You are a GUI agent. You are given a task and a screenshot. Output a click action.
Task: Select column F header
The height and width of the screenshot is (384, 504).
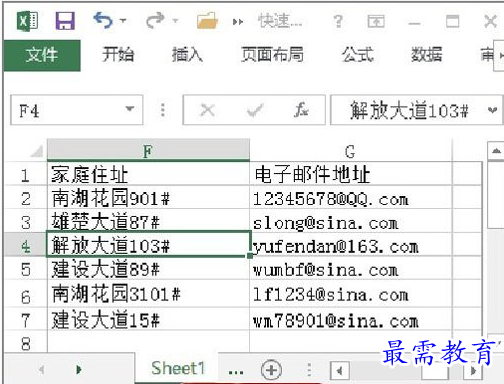(x=148, y=151)
